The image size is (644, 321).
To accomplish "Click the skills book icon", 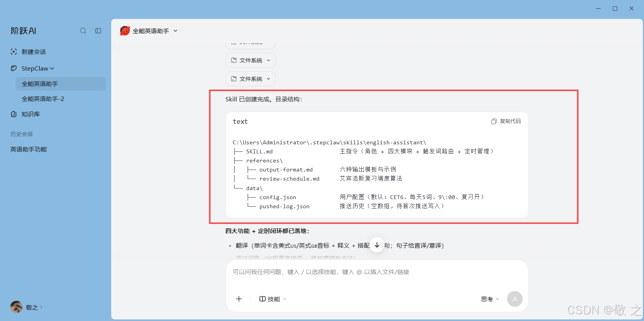I will pos(262,299).
